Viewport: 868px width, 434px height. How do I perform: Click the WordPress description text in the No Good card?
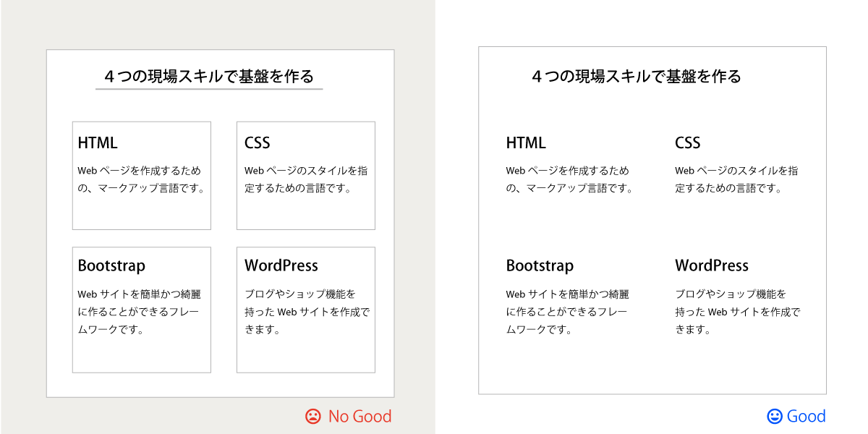tap(307, 312)
